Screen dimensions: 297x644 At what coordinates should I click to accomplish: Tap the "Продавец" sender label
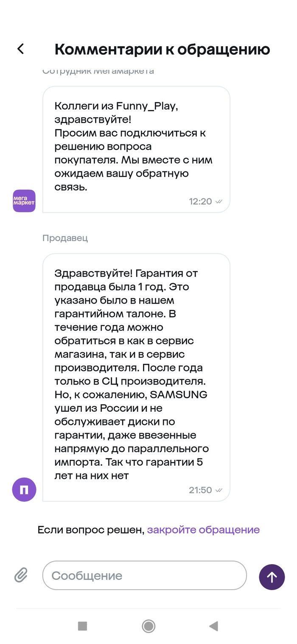click(x=65, y=238)
